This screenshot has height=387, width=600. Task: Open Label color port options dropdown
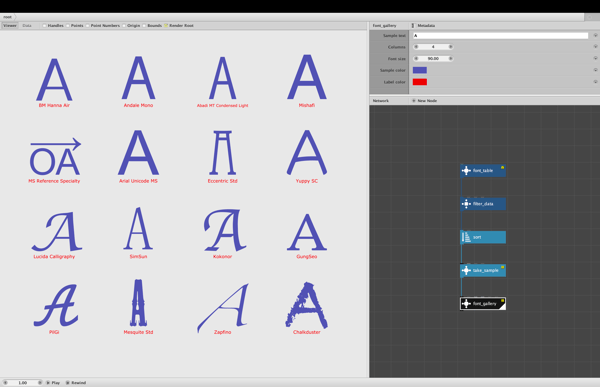tap(595, 82)
